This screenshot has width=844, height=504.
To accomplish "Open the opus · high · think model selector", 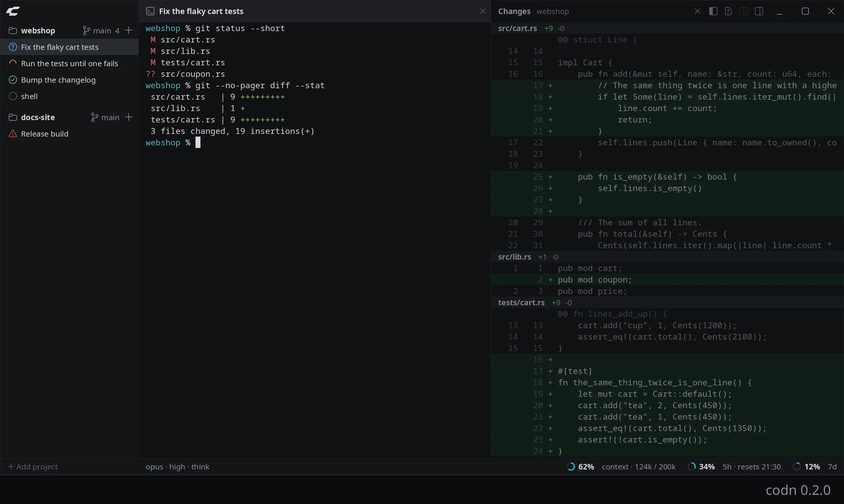I will click(x=177, y=467).
